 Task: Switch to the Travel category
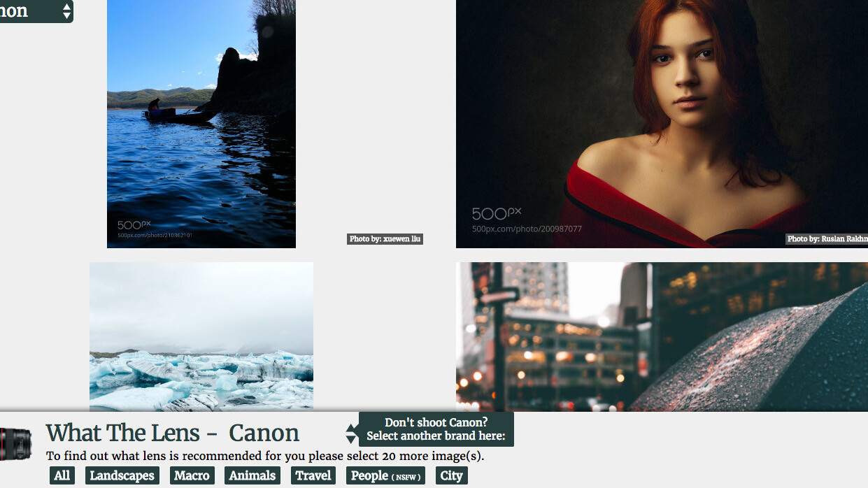[x=313, y=475]
